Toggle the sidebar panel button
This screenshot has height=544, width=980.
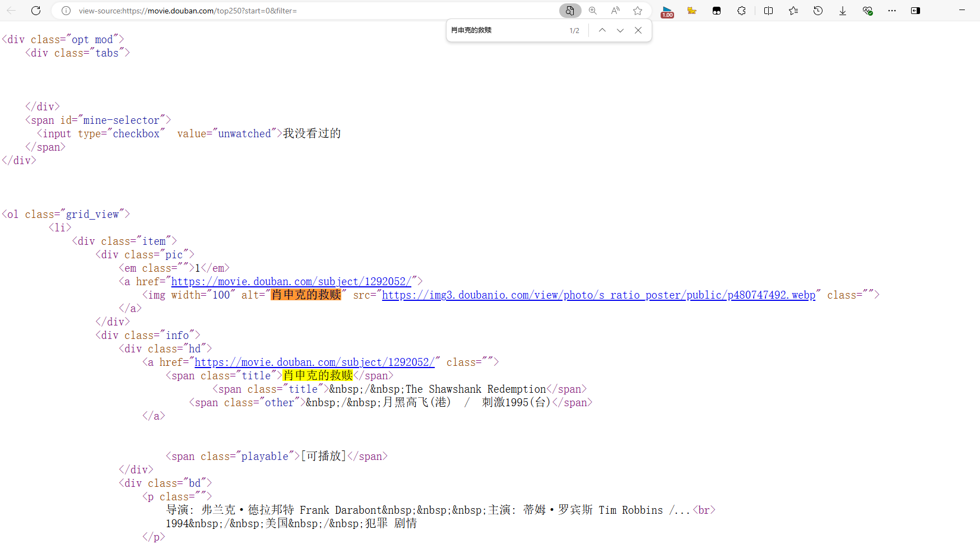coord(916,11)
